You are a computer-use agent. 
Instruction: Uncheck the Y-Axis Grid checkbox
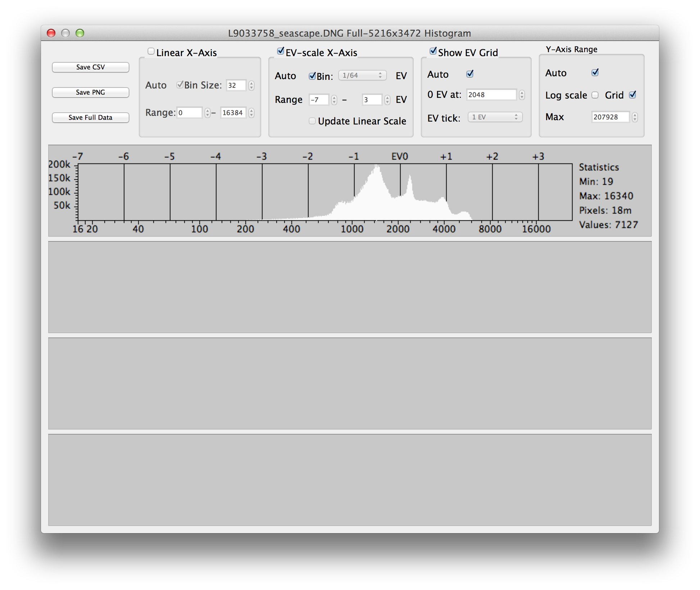click(632, 95)
